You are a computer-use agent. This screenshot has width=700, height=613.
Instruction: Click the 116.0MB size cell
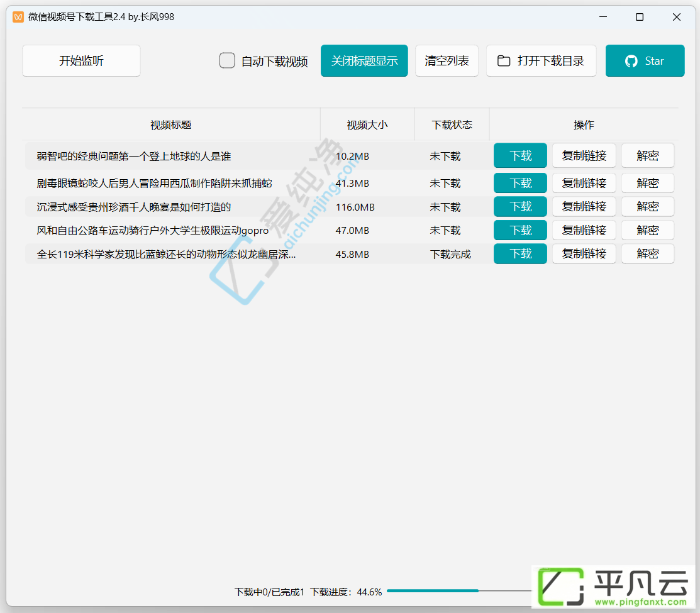355,207
